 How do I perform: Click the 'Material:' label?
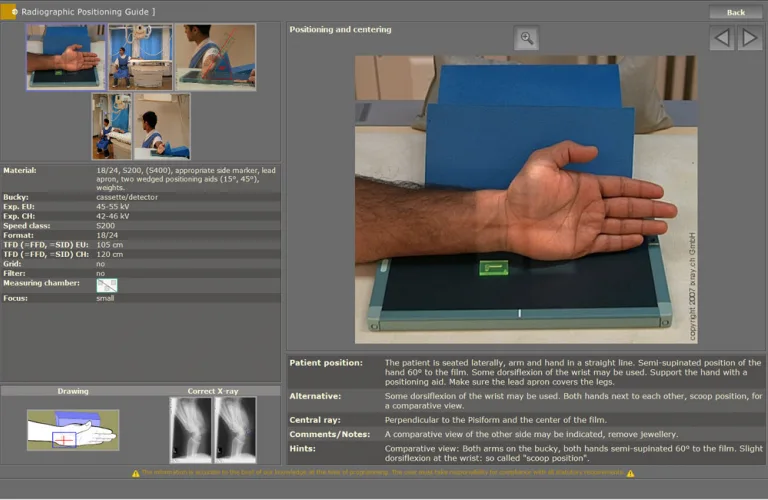coord(20,170)
